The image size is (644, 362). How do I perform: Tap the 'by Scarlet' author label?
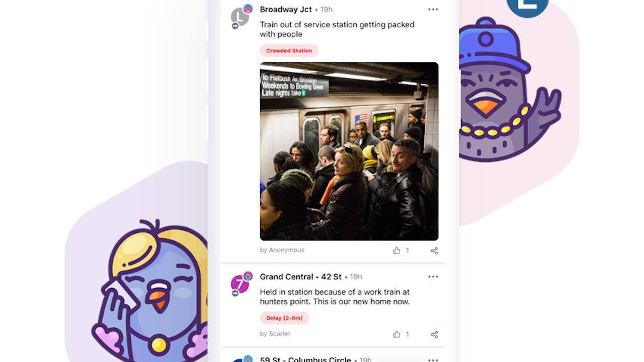275,334
